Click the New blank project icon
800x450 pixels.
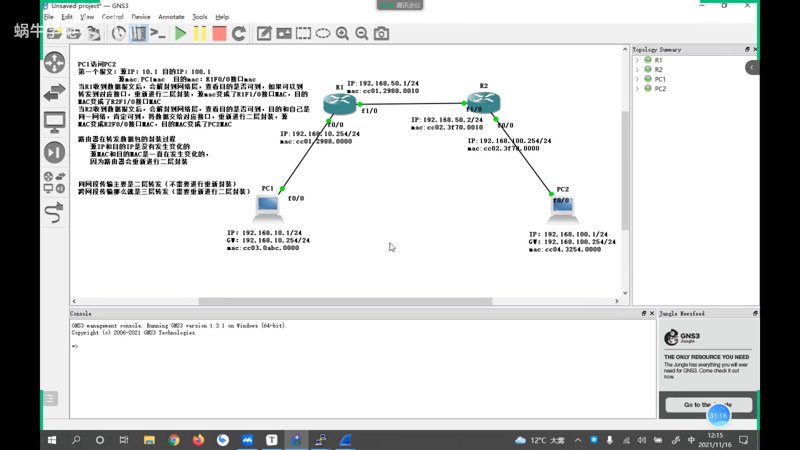55,34
